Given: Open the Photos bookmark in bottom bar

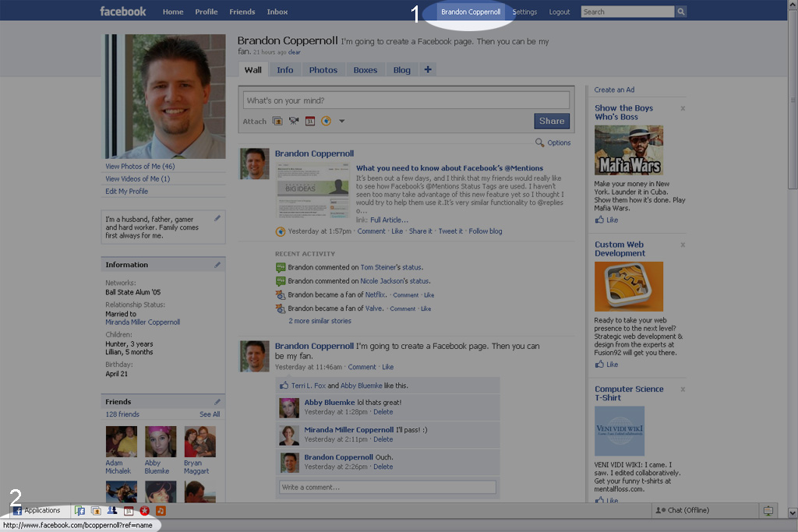Looking at the screenshot, I should [96, 511].
